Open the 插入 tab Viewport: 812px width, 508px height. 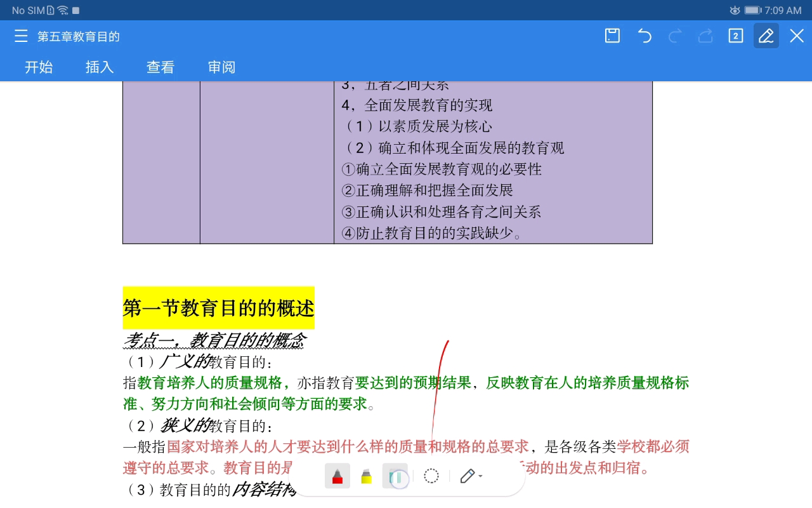click(x=100, y=67)
